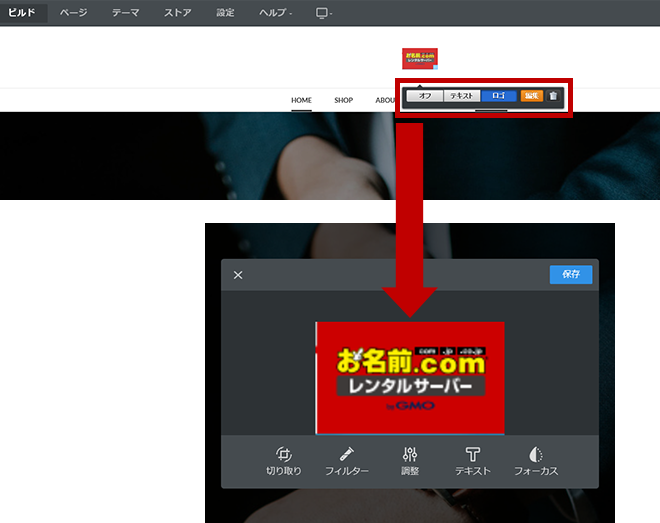Click the logo image in editor canvas
Screen dimensions: 660x523
click(410, 377)
